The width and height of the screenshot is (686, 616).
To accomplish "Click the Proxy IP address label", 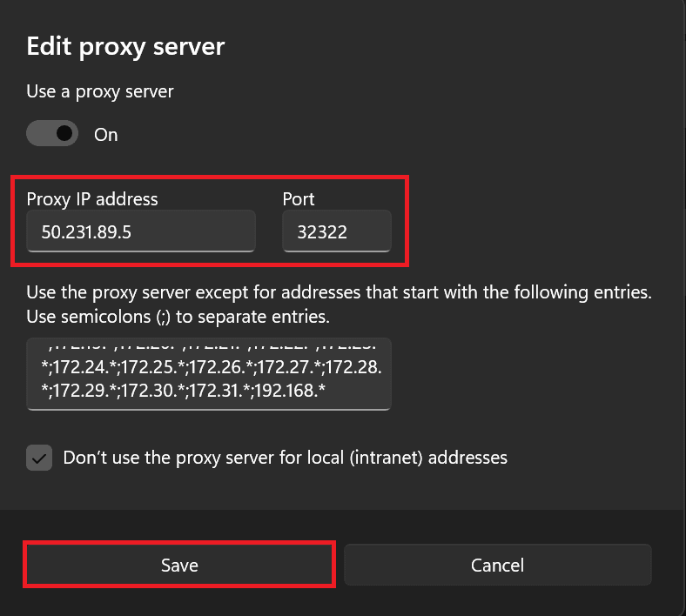I will 92,199.
